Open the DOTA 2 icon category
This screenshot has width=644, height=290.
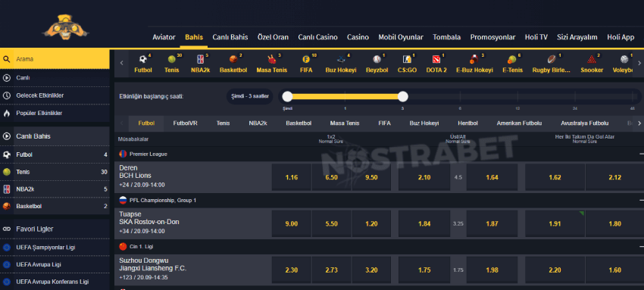[436, 60]
